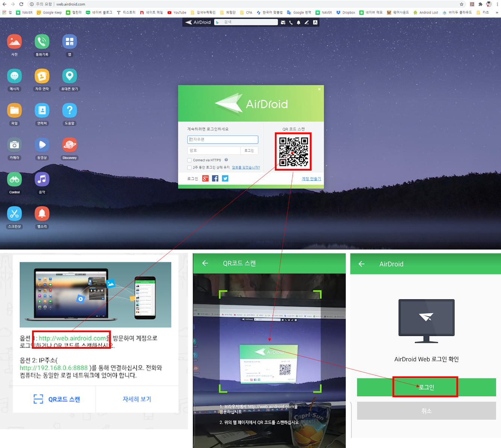Sign in with the Google+ icon

(205, 179)
